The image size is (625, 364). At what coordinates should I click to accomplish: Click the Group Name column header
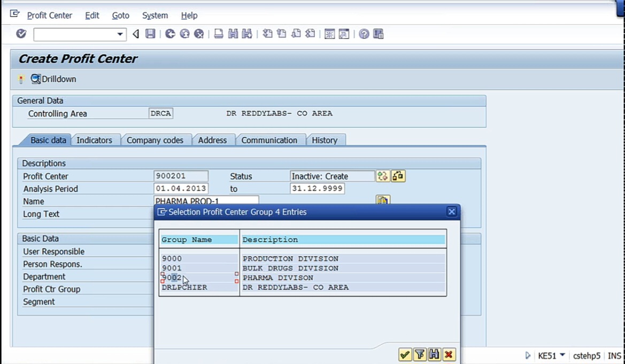(x=199, y=239)
